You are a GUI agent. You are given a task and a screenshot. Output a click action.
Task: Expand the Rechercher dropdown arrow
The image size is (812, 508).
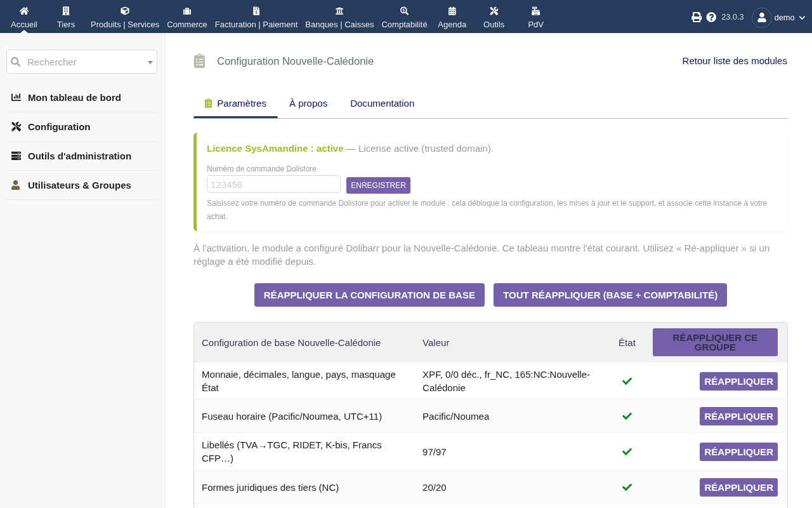coord(150,62)
